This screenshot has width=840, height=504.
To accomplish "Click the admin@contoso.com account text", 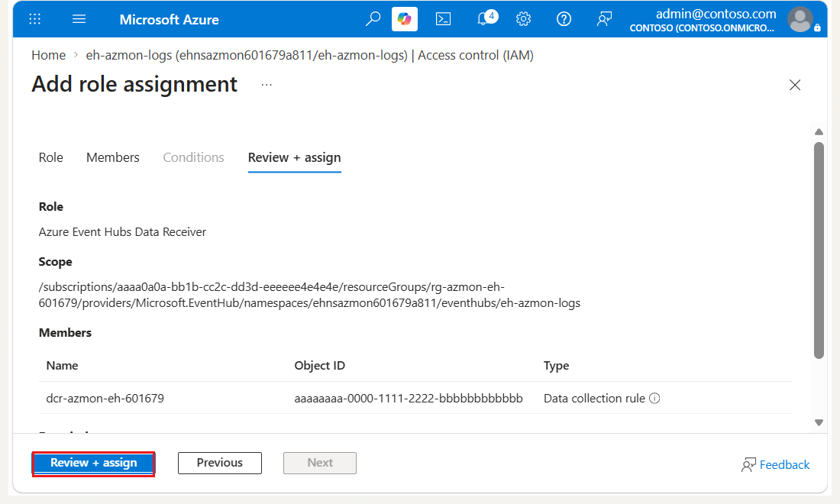I will (x=716, y=14).
